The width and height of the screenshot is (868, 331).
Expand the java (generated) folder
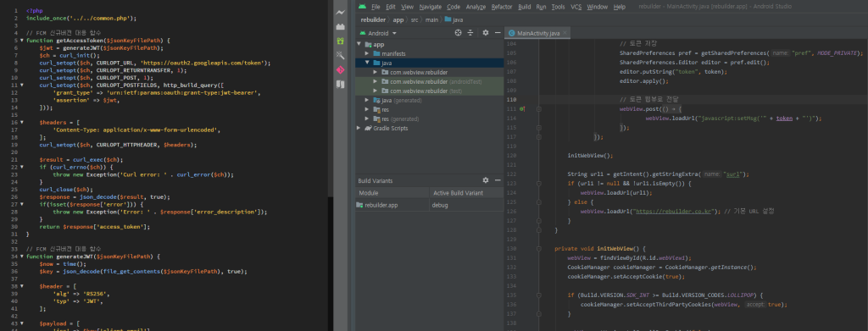(x=367, y=100)
